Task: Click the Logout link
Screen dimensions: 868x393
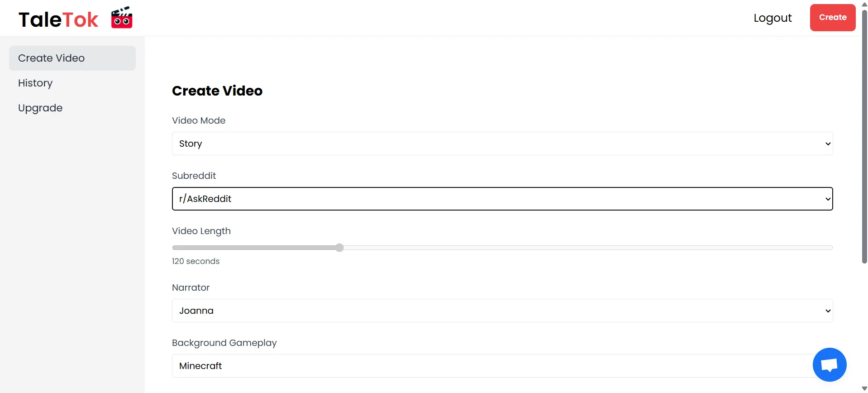Action: (773, 18)
